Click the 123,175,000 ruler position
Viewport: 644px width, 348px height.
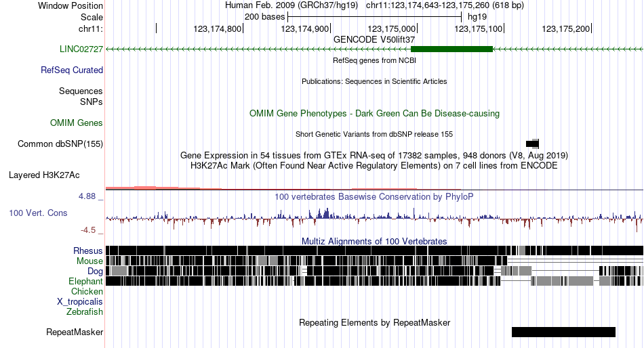click(x=391, y=28)
